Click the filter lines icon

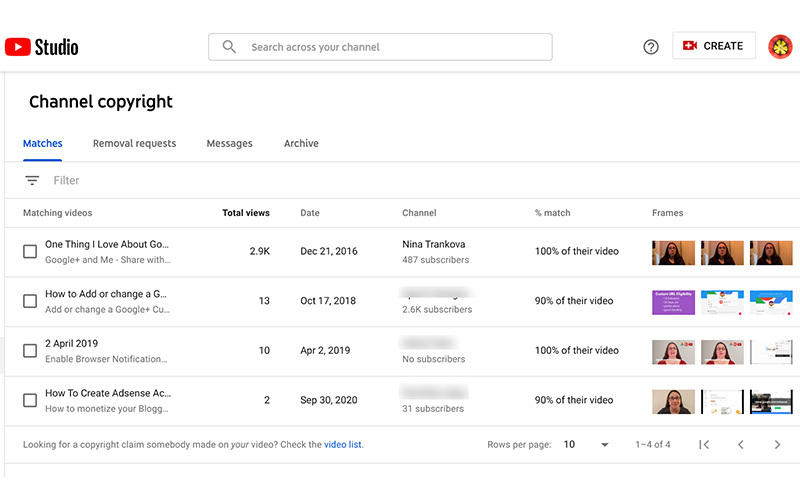(32, 181)
